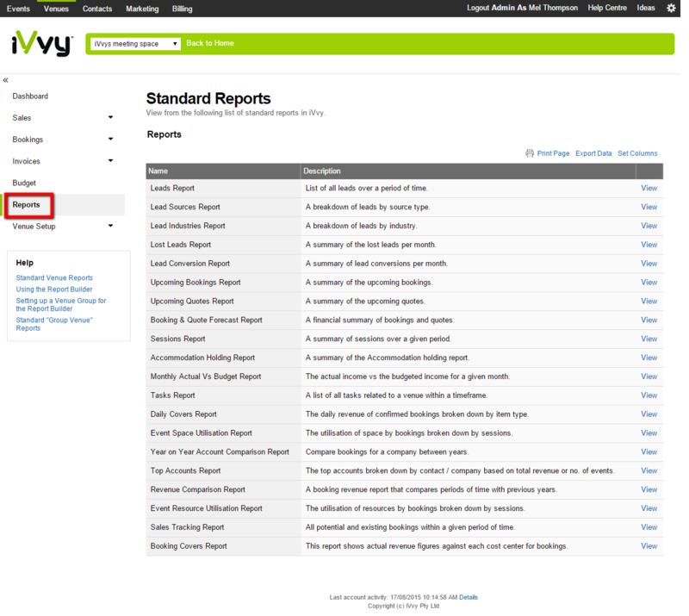689x616 pixels.
Task: Expand the Bookings menu arrow
Action: pyautogui.click(x=111, y=139)
